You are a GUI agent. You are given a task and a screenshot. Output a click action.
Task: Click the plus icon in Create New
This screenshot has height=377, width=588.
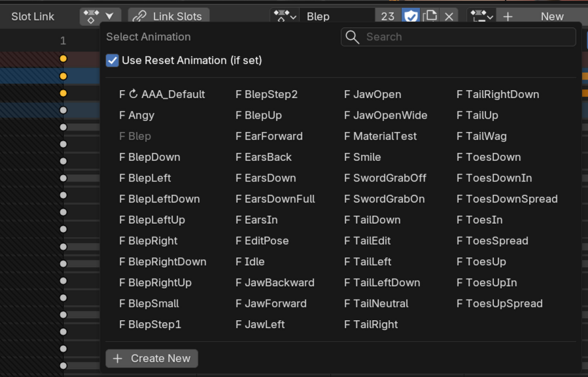tap(117, 359)
